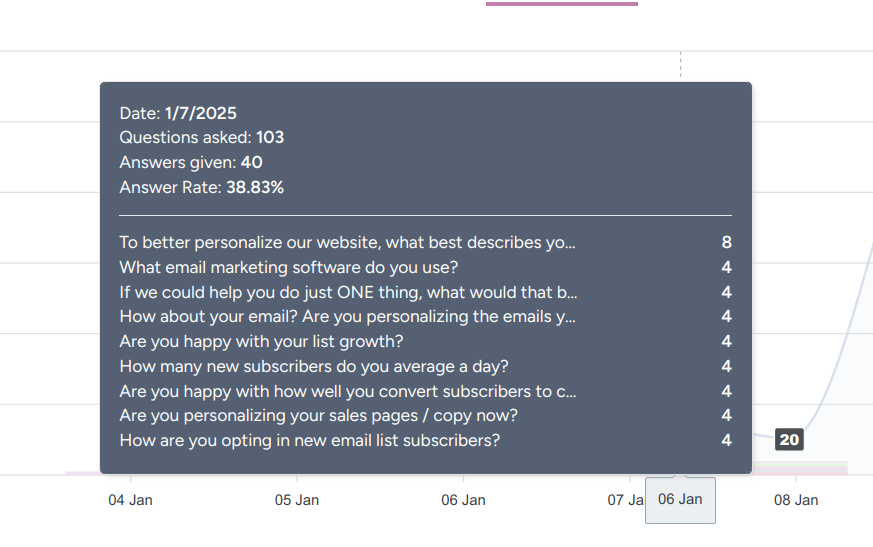873x547 pixels.
Task: Click "Are you happy with your list growth?"
Action: [x=261, y=342]
